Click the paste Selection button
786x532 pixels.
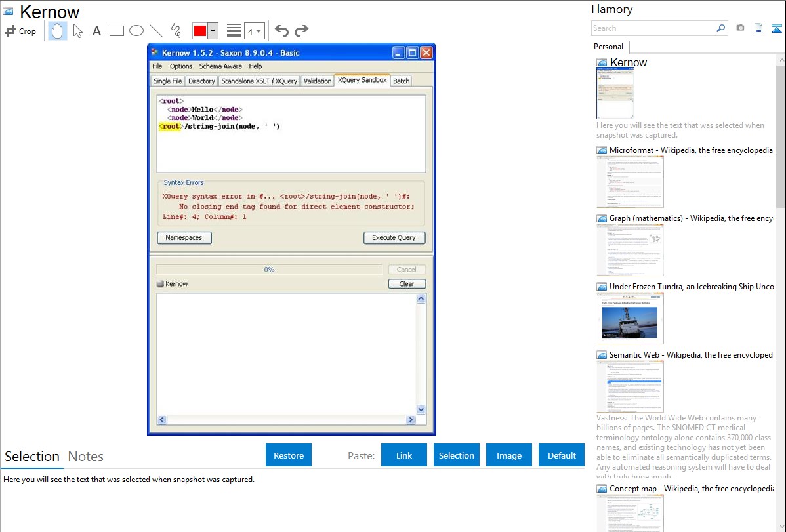(x=456, y=455)
